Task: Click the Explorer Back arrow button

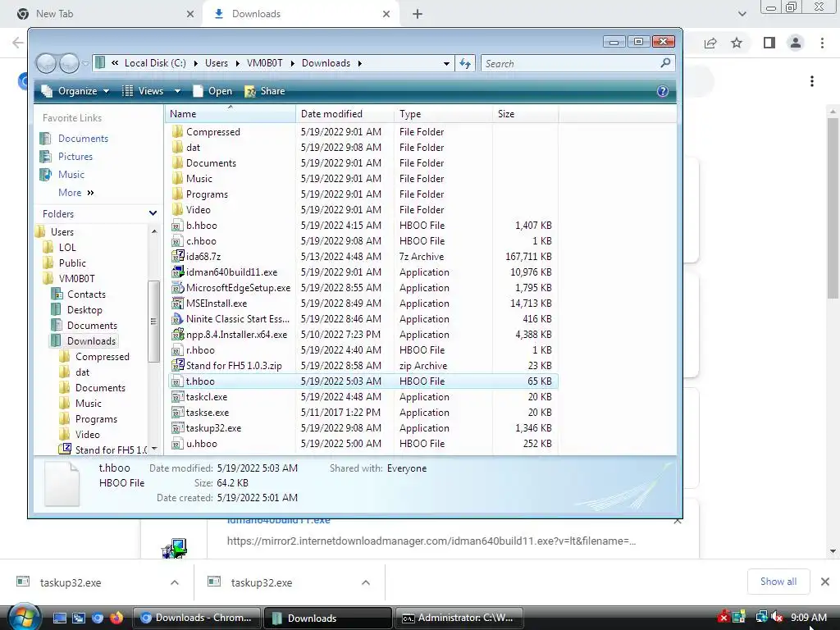Action: pyautogui.click(x=46, y=64)
